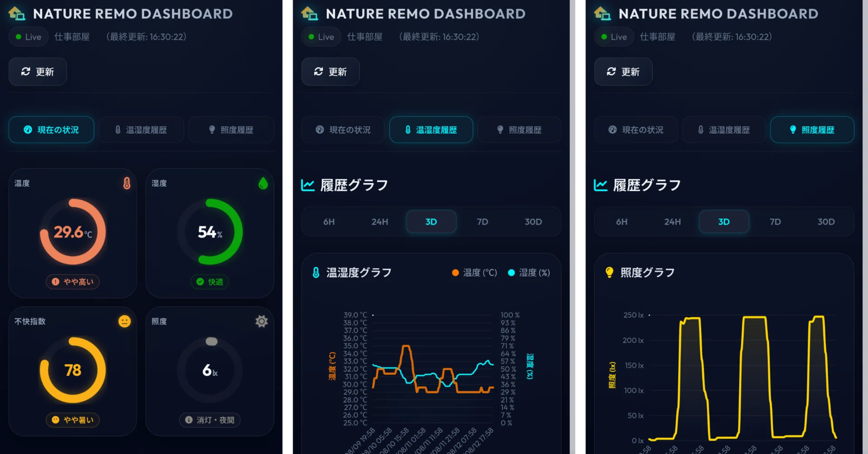Screen dimensions: 868x454
Task: Open the 照度履歴 tab in middle panel
Action: (x=519, y=130)
